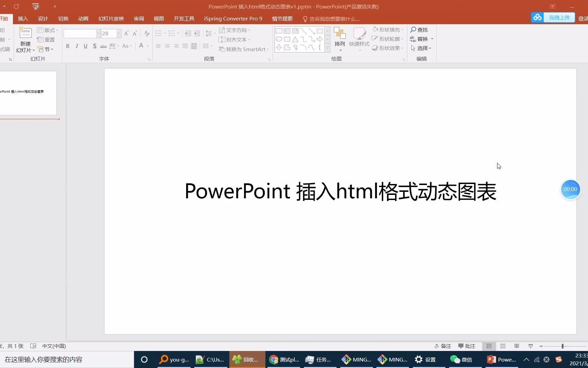Click the Comments (批注) button in status bar
The image size is (588, 368).
(467, 346)
